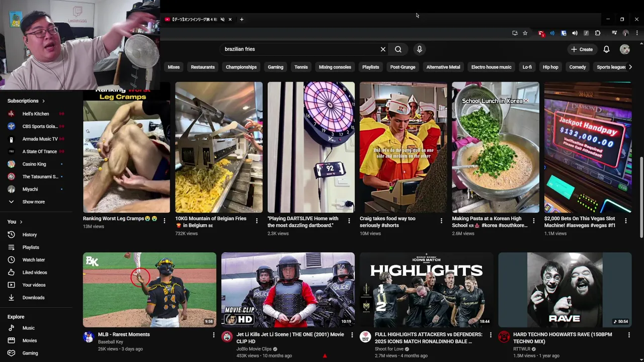
Task: Open options for Craig takes food short
Action: [441, 221]
